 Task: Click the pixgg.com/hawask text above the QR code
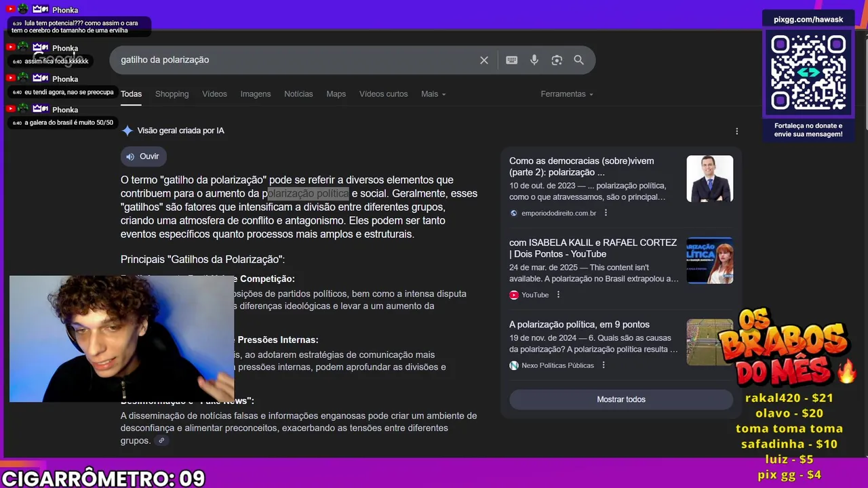[808, 20]
